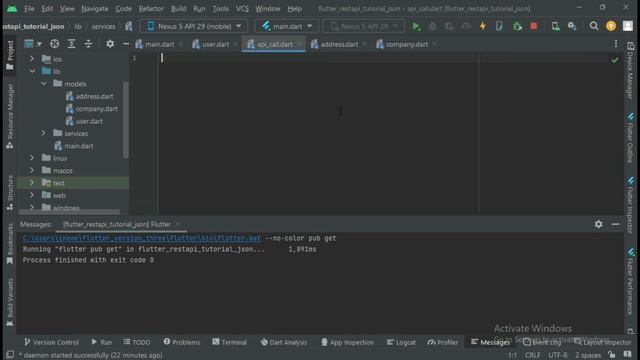This screenshot has height=360, width=640.
Task: Open the Refactor menu
Action: coord(151,9)
